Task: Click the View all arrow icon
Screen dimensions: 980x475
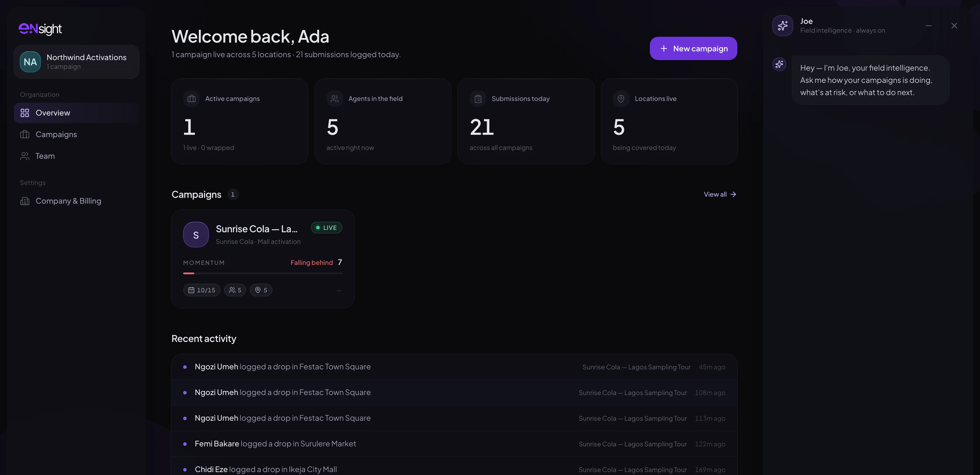Action: click(x=733, y=195)
